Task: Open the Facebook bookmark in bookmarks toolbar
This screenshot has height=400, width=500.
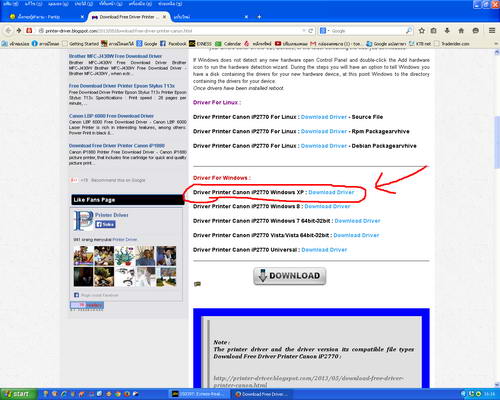Action: (173, 44)
